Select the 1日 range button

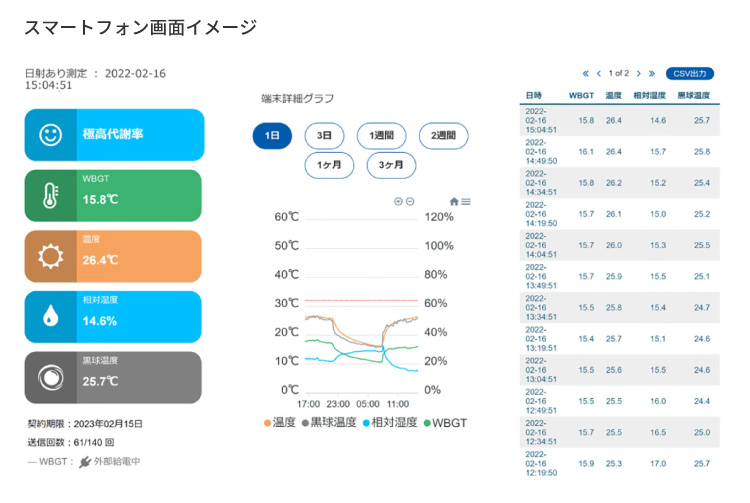coord(272,136)
